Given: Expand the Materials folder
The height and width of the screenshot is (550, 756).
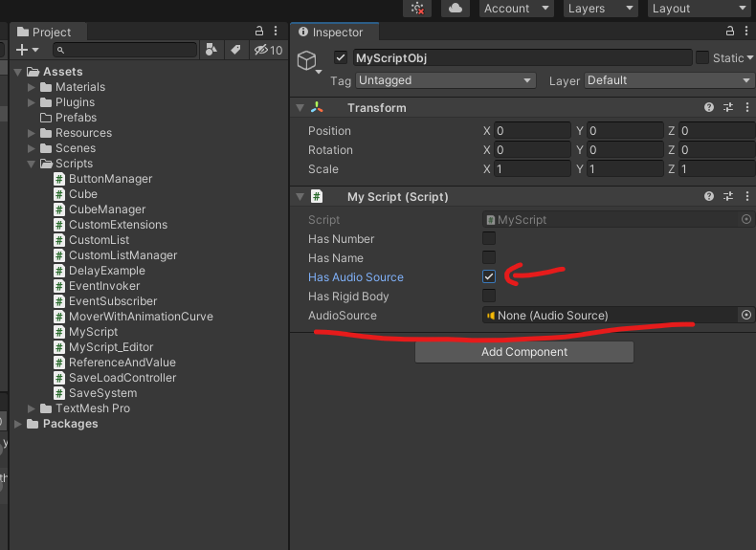Looking at the screenshot, I should [32, 87].
